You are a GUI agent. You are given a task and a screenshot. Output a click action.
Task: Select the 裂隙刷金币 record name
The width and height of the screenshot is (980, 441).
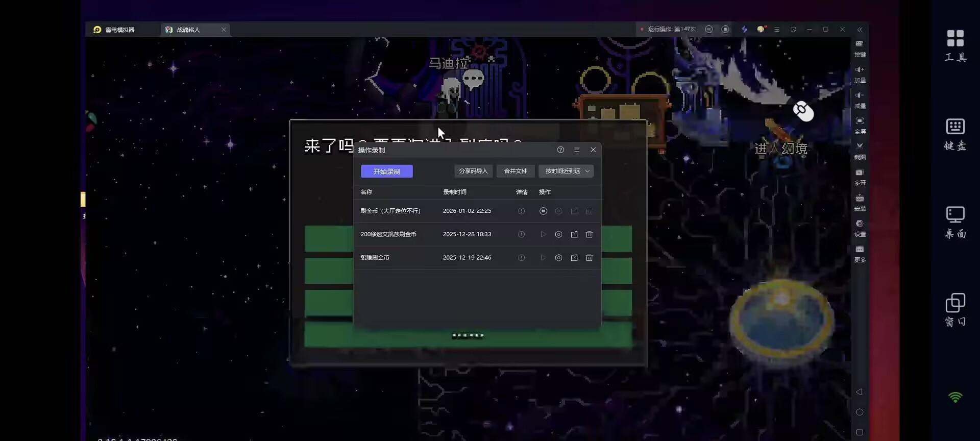pyautogui.click(x=375, y=258)
